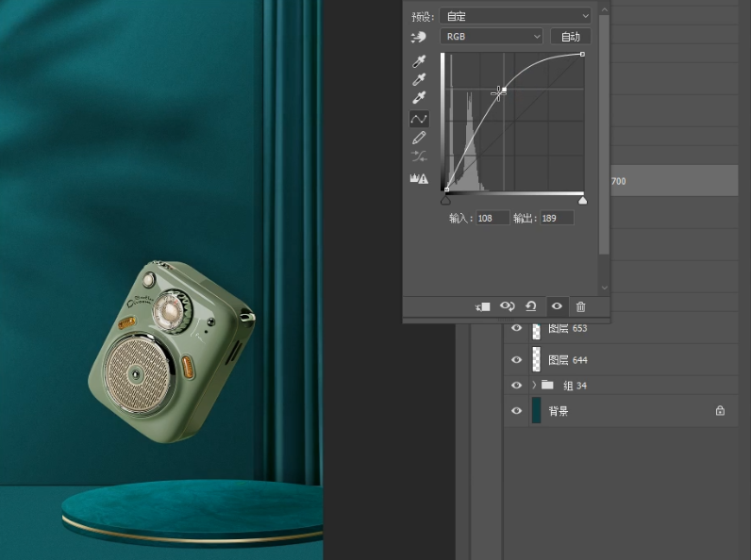
Task: Select the layer named 图层 644
Action: (x=568, y=360)
